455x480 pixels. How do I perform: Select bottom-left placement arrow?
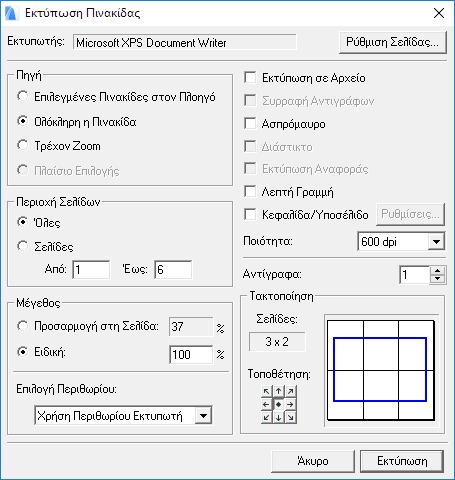coord(266,417)
